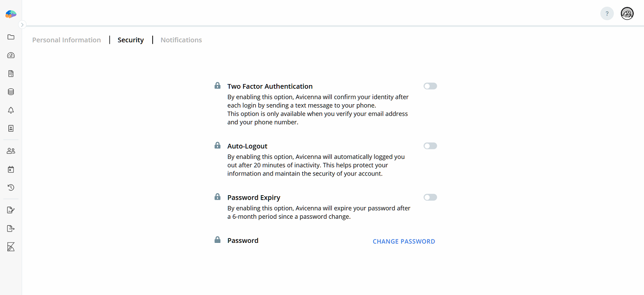This screenshot has width=644, height=295.
Task: Switch to the Personal Information tab
Action: tap(66, 40)
